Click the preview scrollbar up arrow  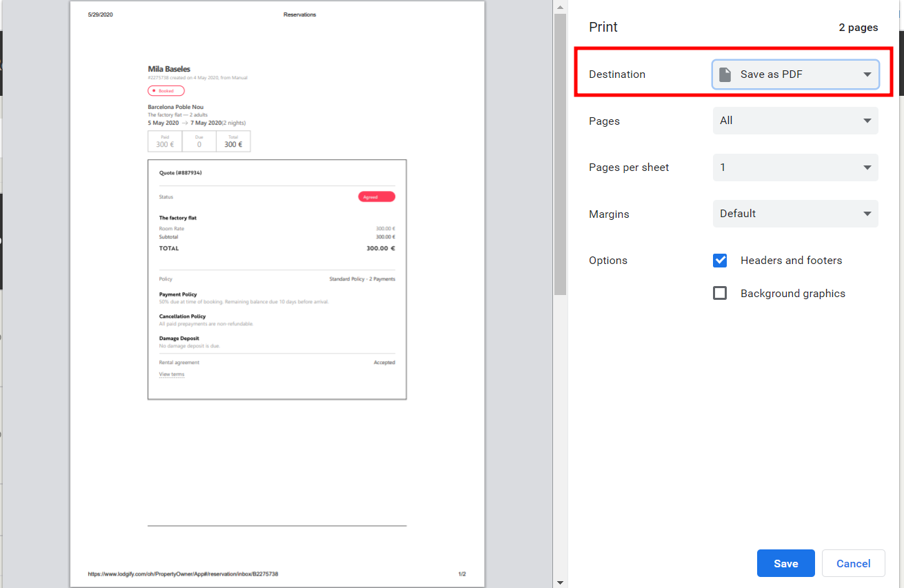click(x=560, y=6)
